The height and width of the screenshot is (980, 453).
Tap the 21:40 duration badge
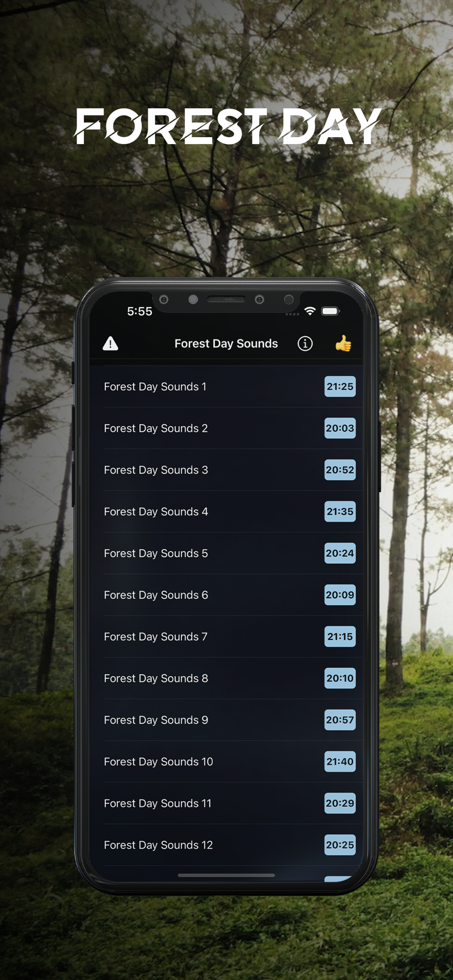pos(340,761)
